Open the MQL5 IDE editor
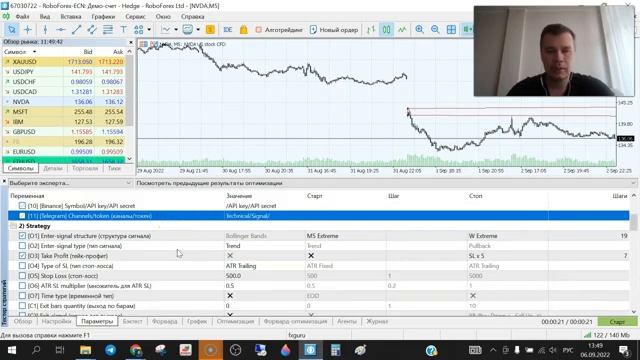The image size is (640, 360). (x=228, y=29)
